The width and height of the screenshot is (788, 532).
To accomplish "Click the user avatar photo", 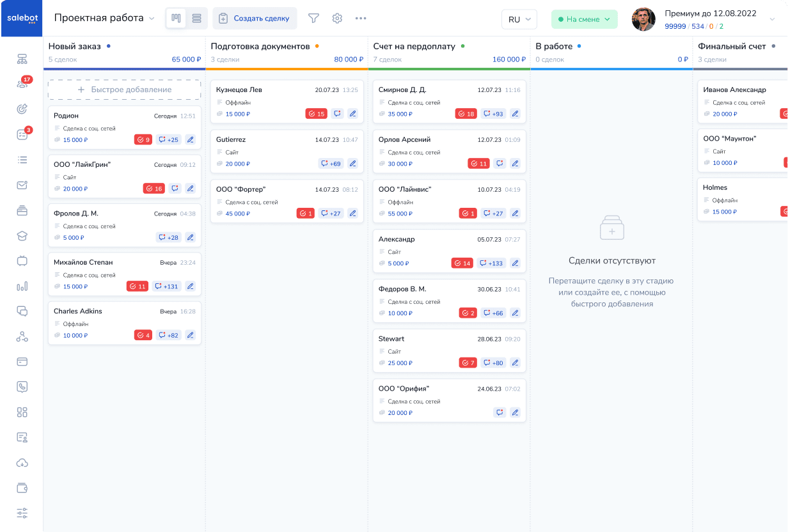I will tap(643, 19).
